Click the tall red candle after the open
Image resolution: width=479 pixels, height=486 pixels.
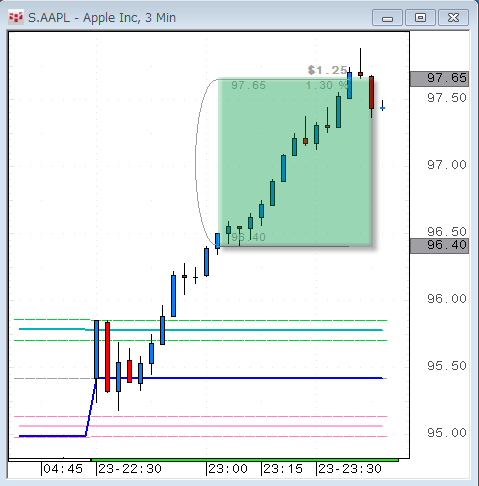[107, 356]
